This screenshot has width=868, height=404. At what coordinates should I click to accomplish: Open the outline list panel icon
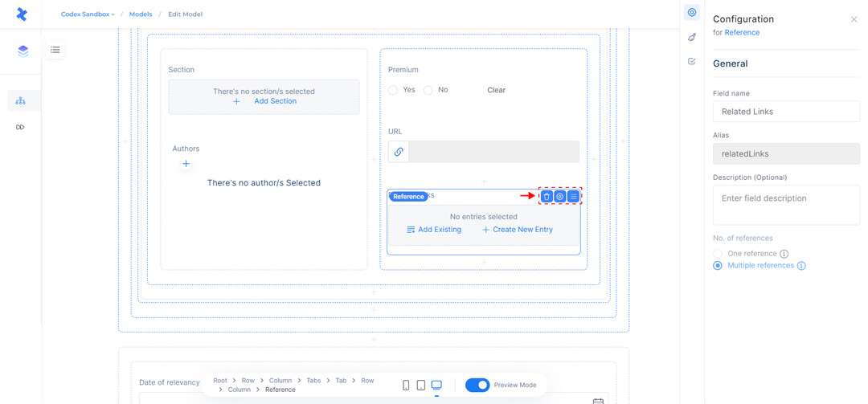pos(55,50)
